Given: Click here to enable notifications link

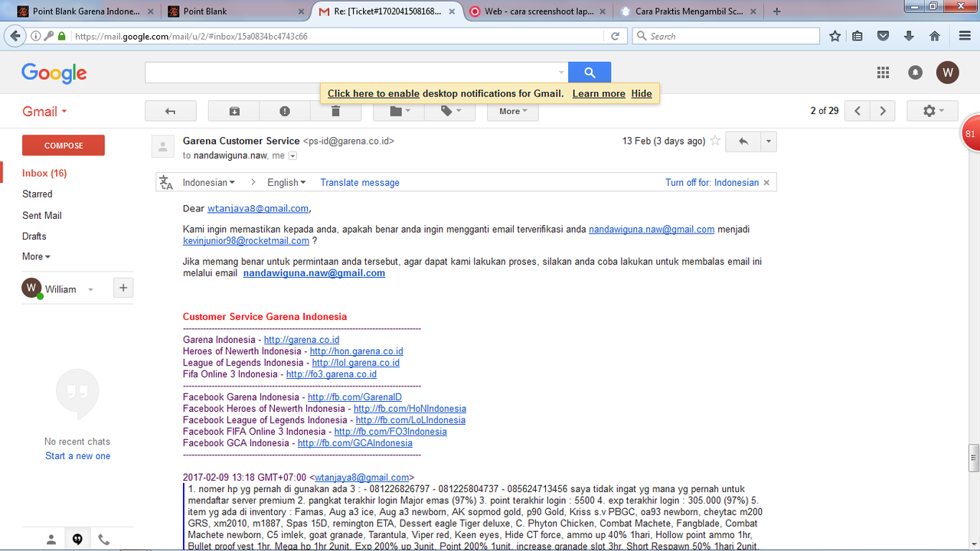Looking at the screenshot, I should (374, 93).
